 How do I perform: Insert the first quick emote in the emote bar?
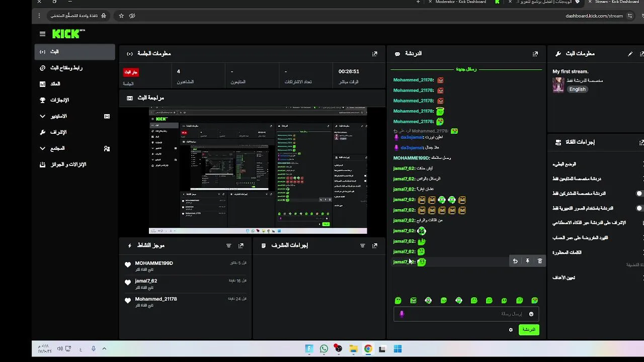click(x=398, y=301)
